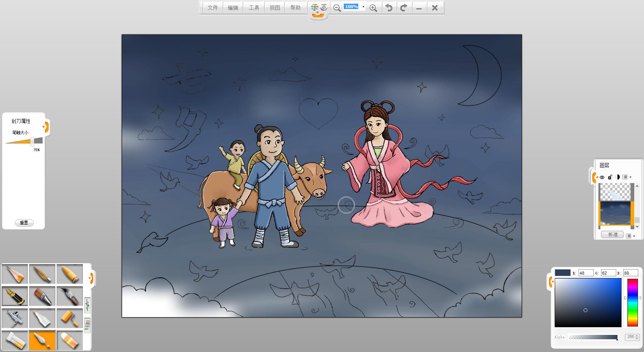
Task: Select the eraser tool
Action: tap(70, 340)
